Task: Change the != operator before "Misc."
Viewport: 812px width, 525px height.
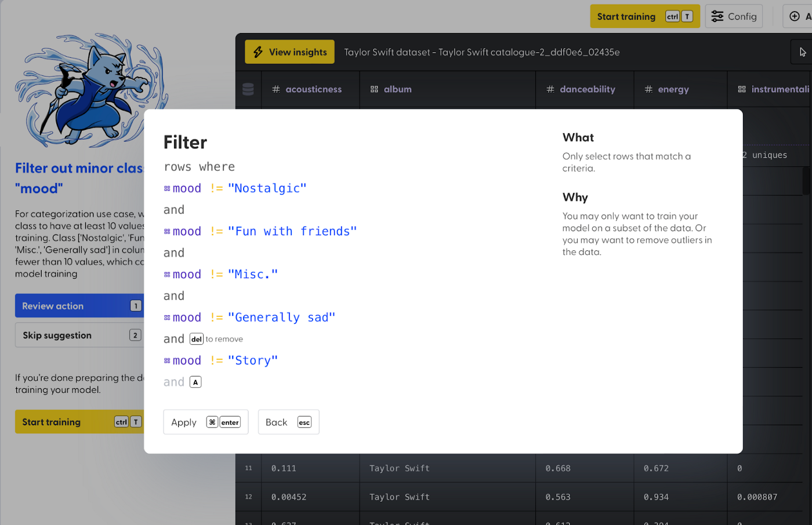Action: tap(216, 274)
